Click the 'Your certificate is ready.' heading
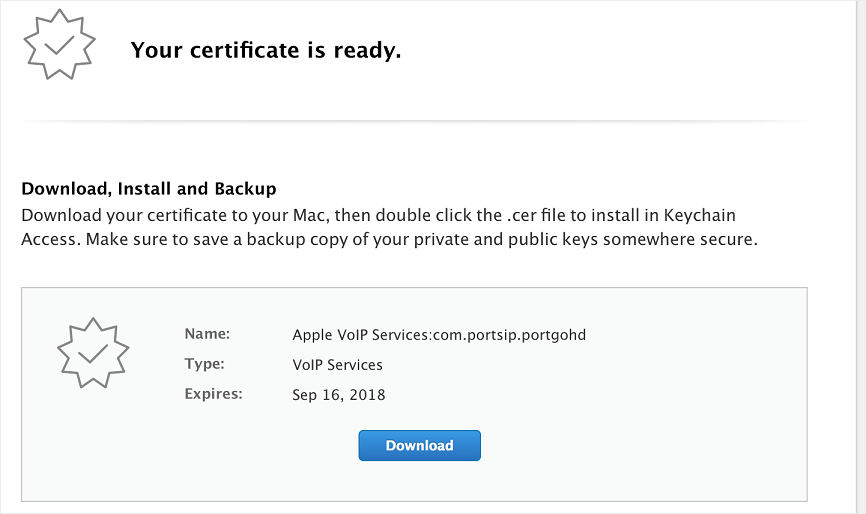This screenshot has height=514, width=866. click(266, 50)
